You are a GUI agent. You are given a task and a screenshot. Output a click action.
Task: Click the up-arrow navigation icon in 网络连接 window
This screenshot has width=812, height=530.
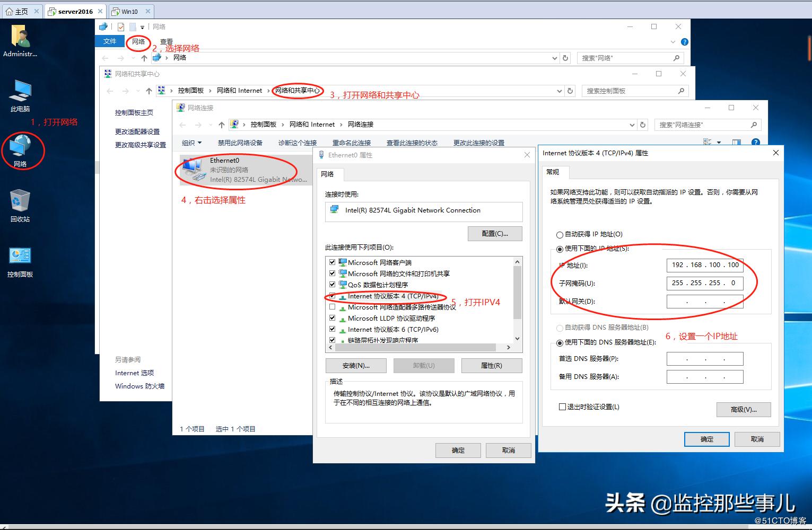(221, 125)
